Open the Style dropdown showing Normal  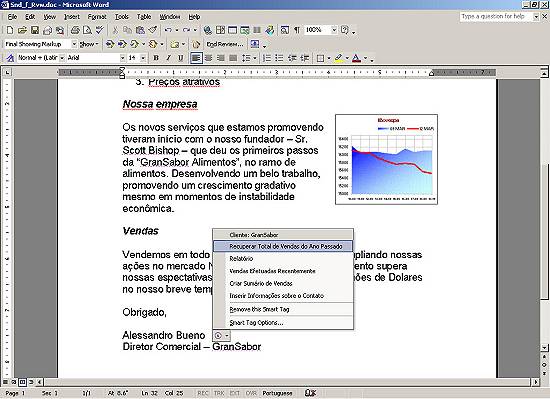click(62, 58)
